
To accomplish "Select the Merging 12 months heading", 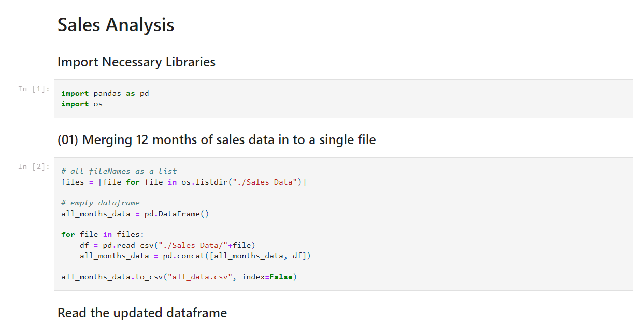I will 217,139.
